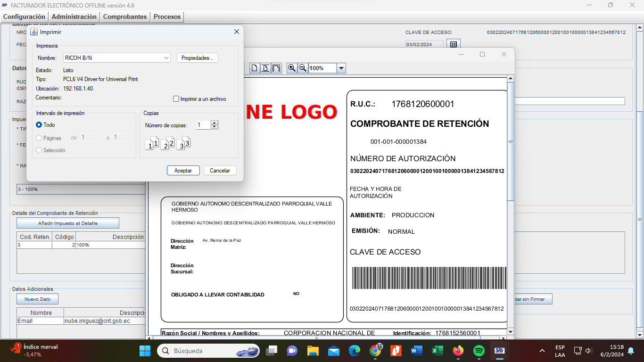Expand the 100% zoom level dropdown
644x362 pixels.
(x=341, y=68)
